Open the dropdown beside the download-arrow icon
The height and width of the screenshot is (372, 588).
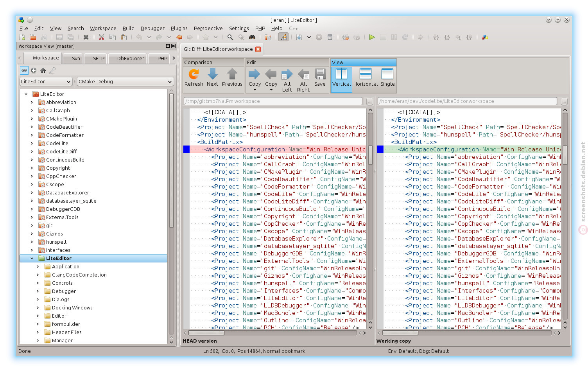click(309, 38)
